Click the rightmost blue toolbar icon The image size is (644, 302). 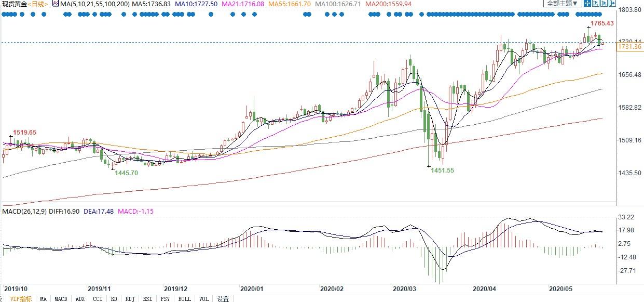tap(612, 3)
